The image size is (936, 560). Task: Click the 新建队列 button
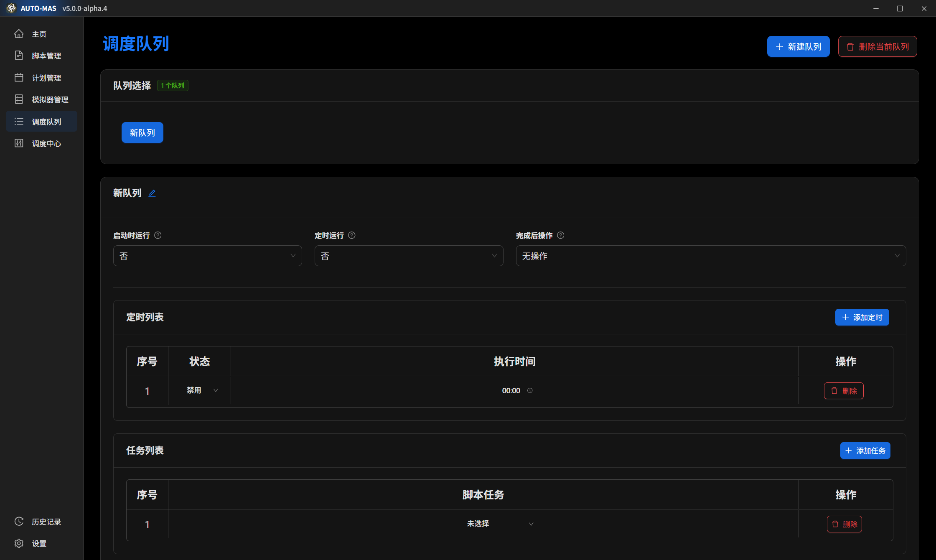pos(798,46)
